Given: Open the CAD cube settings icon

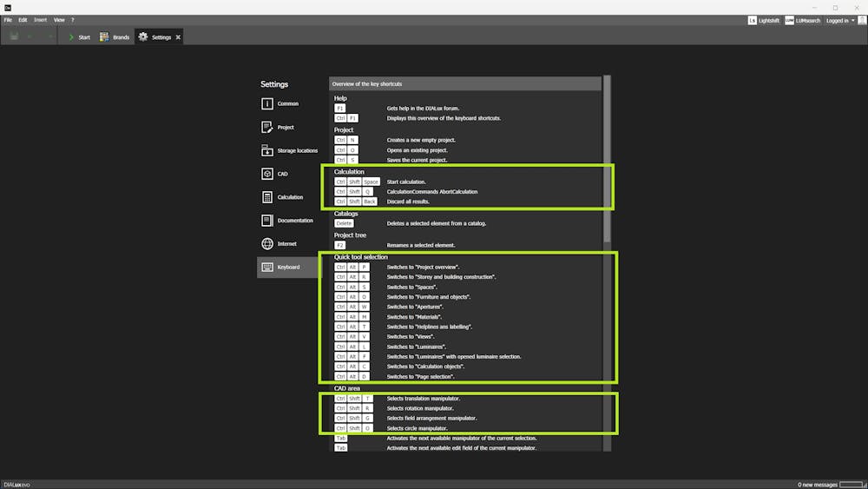Looking at the screenshot, I should pyautogui.click(x=266, y=174).
